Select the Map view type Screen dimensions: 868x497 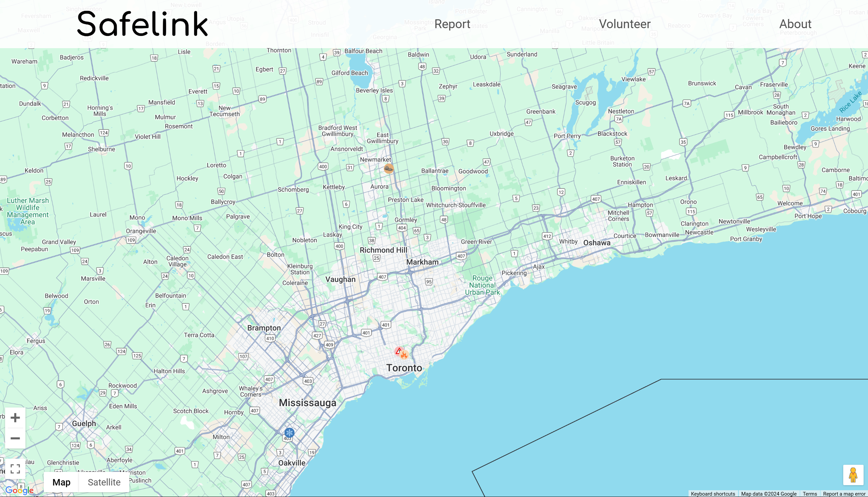(61, 482)
